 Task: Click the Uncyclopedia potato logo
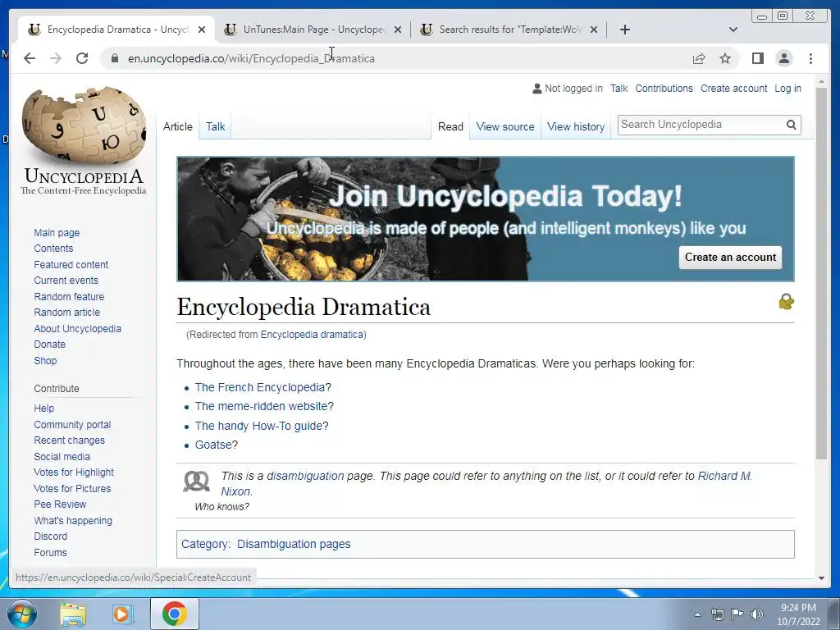(x=84, y=140)
